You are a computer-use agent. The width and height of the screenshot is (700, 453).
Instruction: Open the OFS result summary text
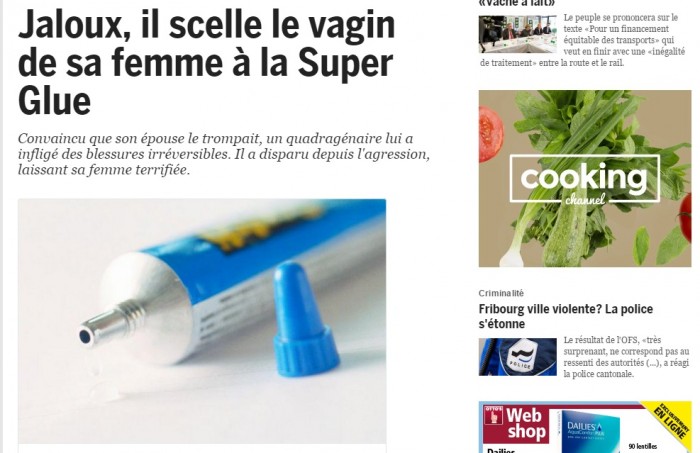tap(626, 357)
